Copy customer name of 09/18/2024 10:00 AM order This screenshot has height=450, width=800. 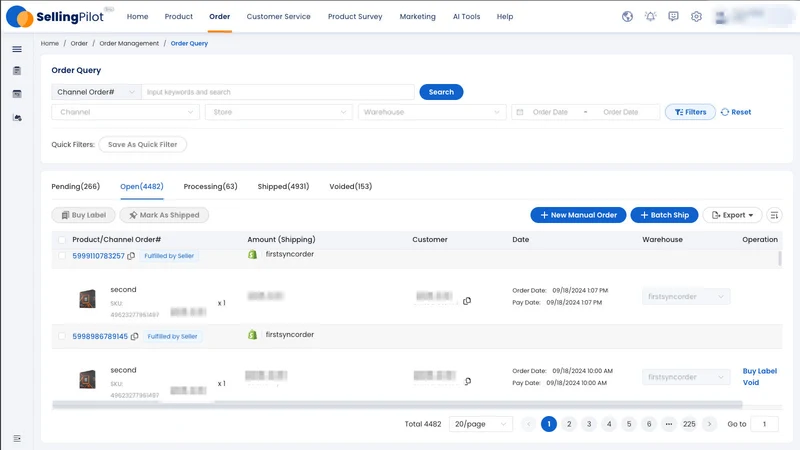[468, 381]
